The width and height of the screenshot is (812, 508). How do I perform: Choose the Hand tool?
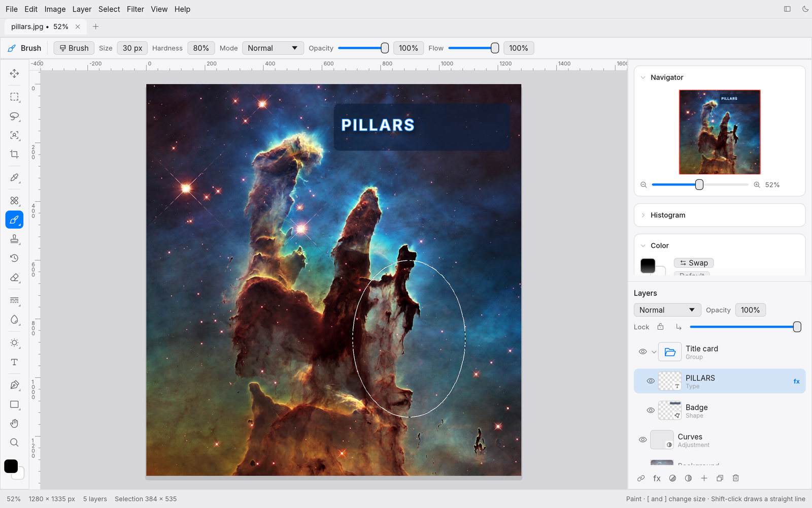tap(14, 424)
